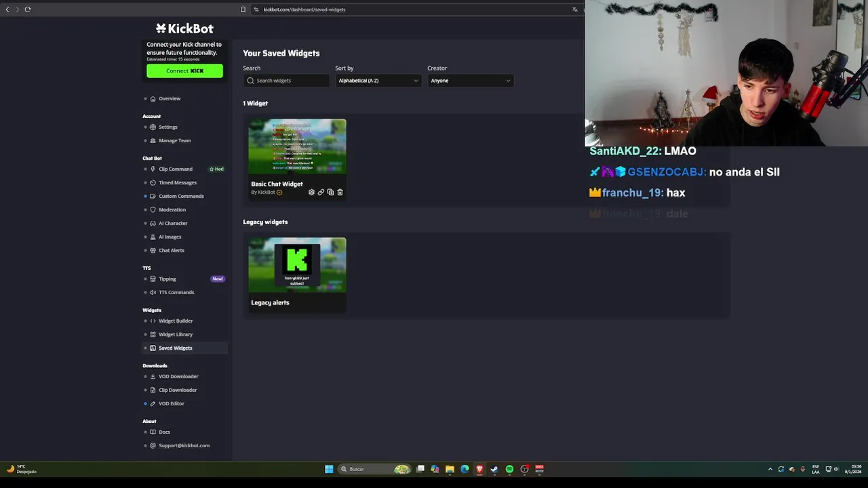Click the 'Legacy alerts' title text

[x=270, y=303]
